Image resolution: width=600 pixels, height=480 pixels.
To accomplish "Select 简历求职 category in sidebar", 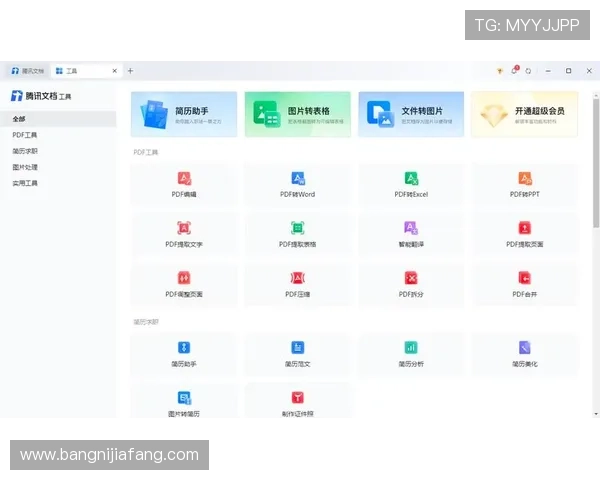I will point(58,151).
